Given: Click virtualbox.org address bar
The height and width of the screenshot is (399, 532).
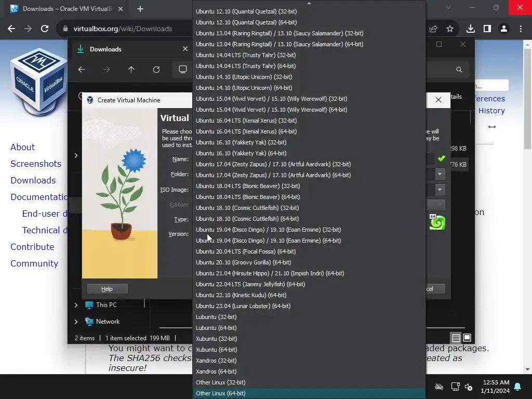Looking at the screenshot, I should point(123,29).
